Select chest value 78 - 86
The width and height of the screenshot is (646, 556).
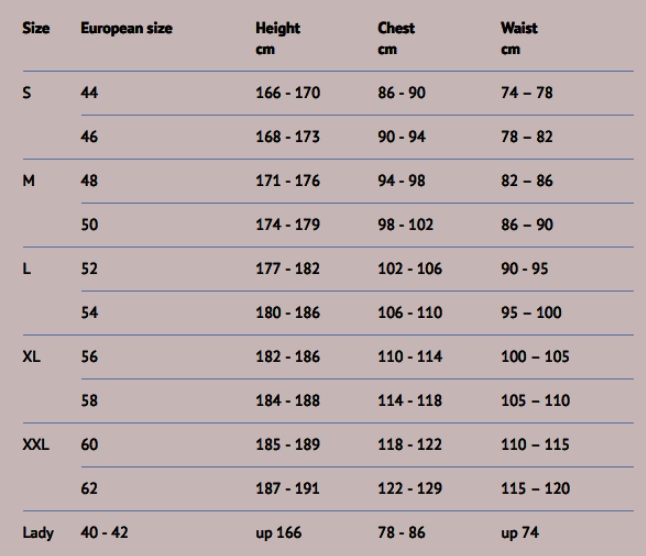point(401,533)
